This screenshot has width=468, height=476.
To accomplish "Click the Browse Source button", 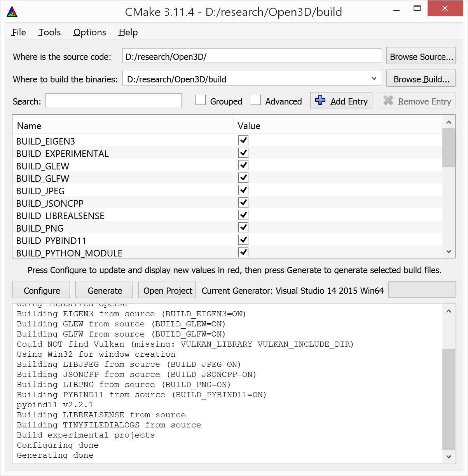I will [421, 57].
